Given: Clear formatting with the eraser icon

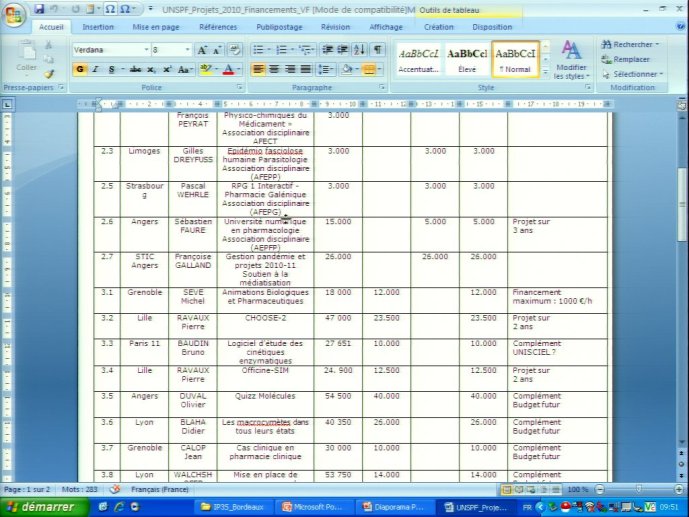Looking at the screenshot, I should [x=235, y=50].
